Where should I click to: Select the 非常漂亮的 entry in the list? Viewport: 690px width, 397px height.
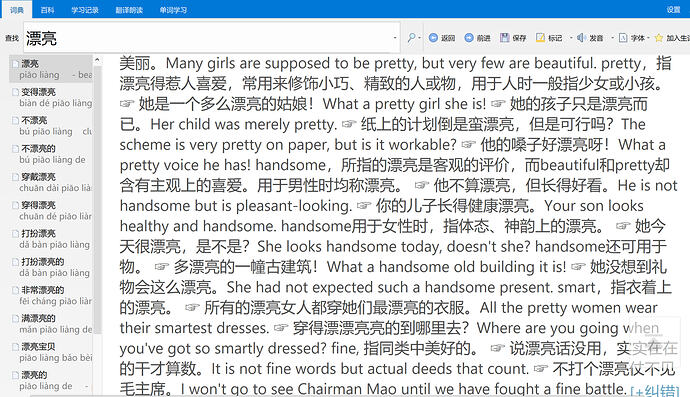pyautogui.click(x=51, y=295)
